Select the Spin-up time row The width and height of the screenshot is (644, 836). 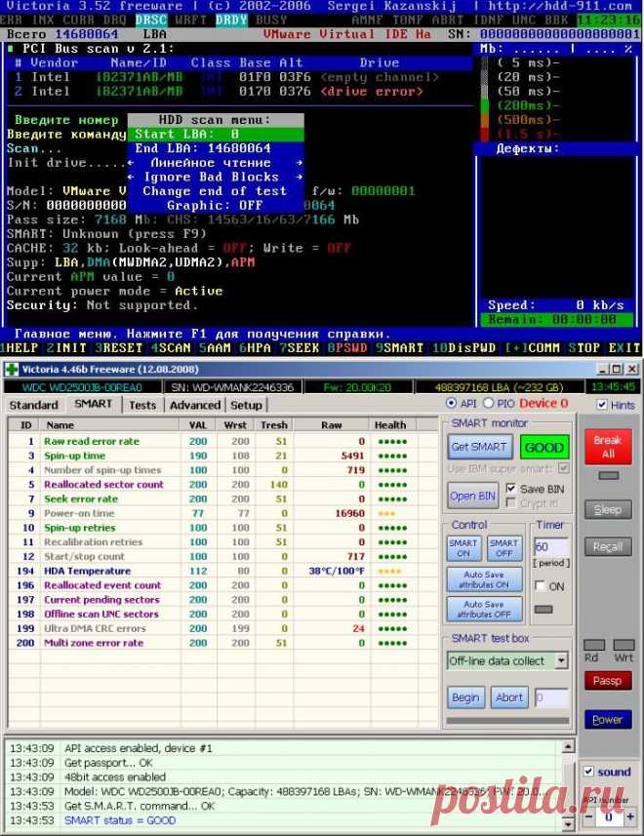pyautogui.click(x=222, y=456)
